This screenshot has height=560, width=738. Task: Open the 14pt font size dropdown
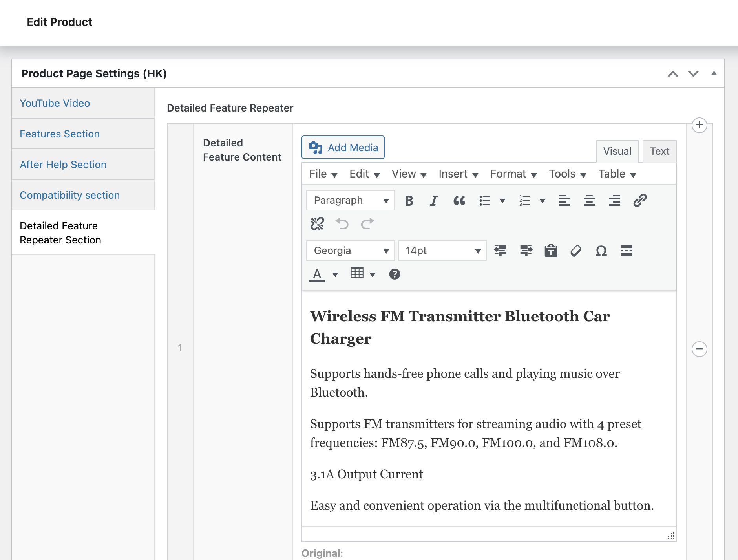[x=442, y=251]
